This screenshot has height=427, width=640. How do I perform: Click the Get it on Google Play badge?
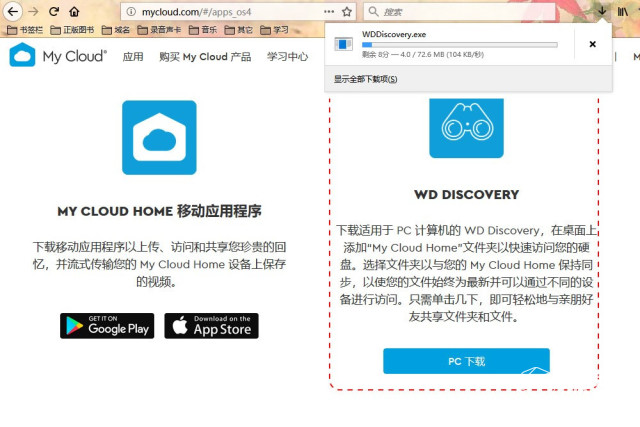(107, 326)
